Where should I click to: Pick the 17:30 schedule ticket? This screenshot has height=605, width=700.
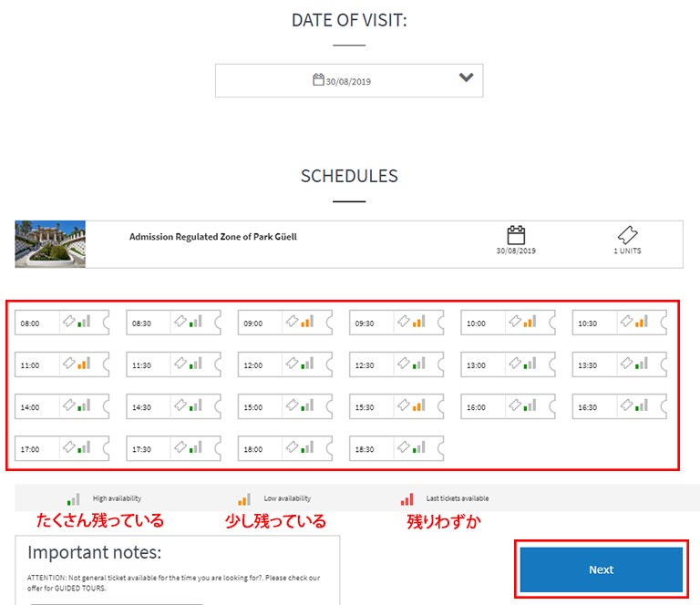pyautogui.click(x=174, y=448)
